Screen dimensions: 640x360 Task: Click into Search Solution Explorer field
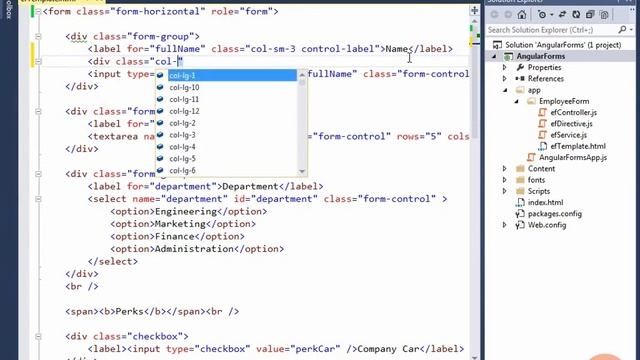point(552,30)
